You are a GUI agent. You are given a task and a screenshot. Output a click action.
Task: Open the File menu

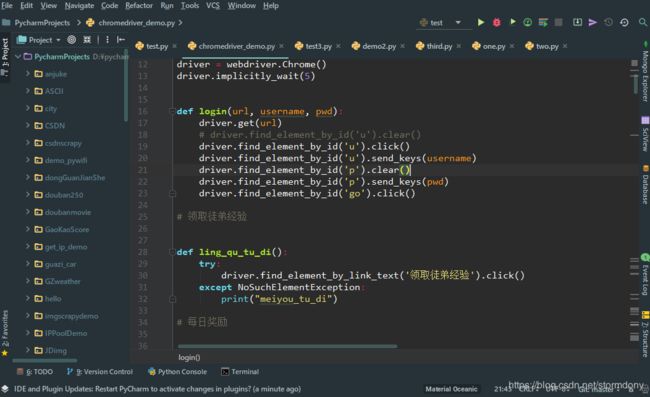(7, 5)
